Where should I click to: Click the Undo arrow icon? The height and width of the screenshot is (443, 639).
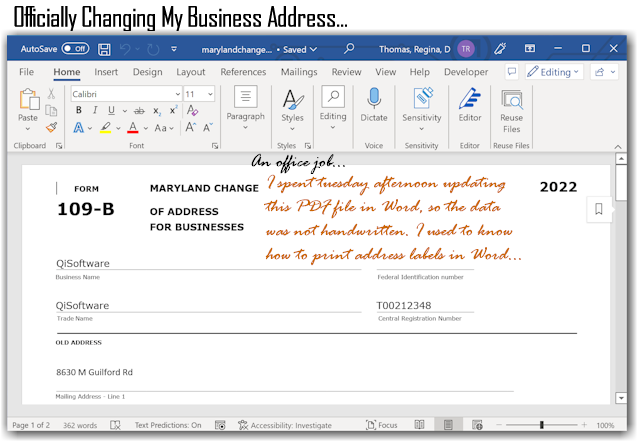pos(125,49)
